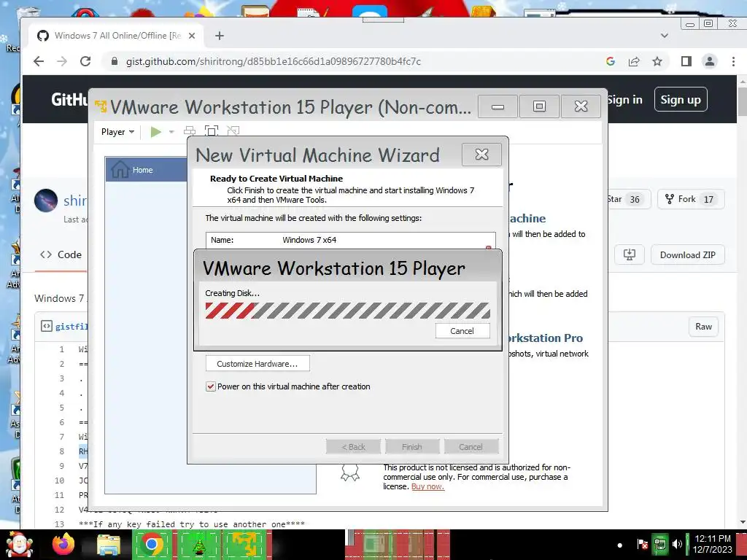Share this page icon in Chrome
This screenshot has height=560, width=747.
tap(634, 61)
